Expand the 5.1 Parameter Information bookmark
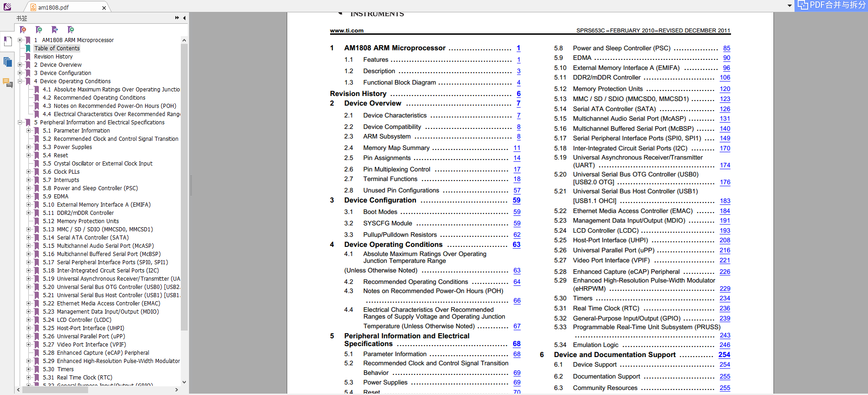 click(x=28, y=131)
